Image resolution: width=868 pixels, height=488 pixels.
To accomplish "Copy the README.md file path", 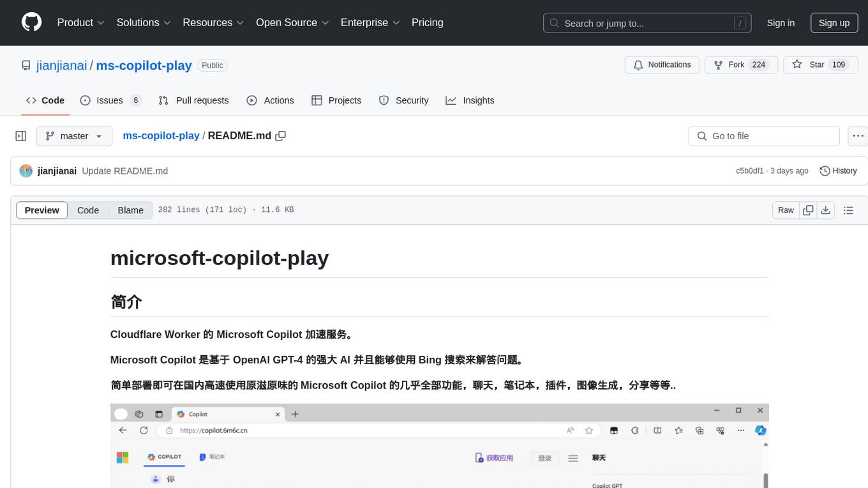I will [x=280, y=136].
